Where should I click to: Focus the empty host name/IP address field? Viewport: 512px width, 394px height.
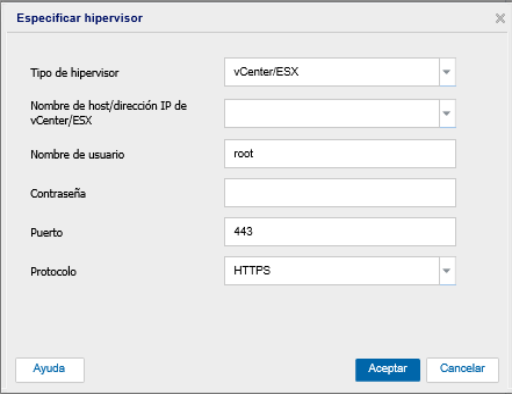(x=332, y=113)
